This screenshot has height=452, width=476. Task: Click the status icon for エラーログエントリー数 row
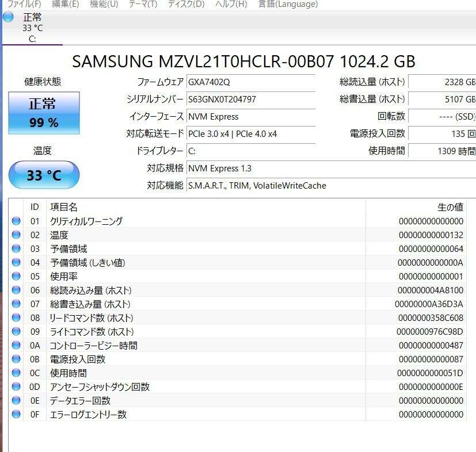[x=16, y=415]
